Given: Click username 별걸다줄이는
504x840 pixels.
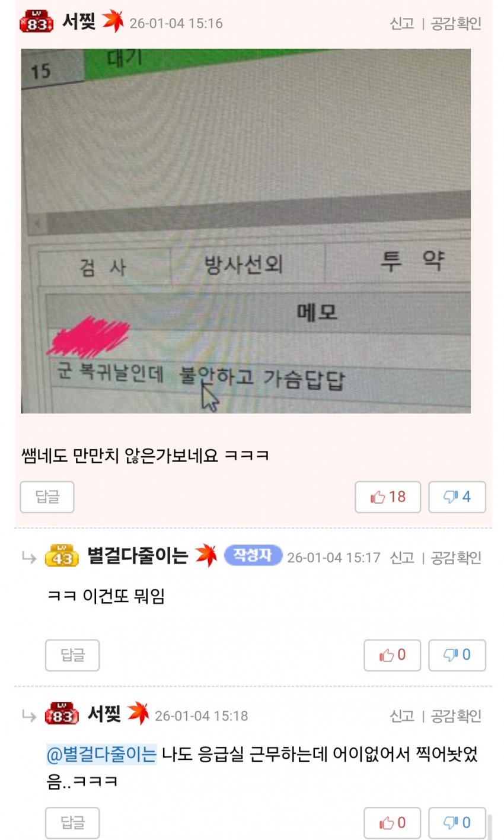Looking at the screenshot, I should pos(138,556).
